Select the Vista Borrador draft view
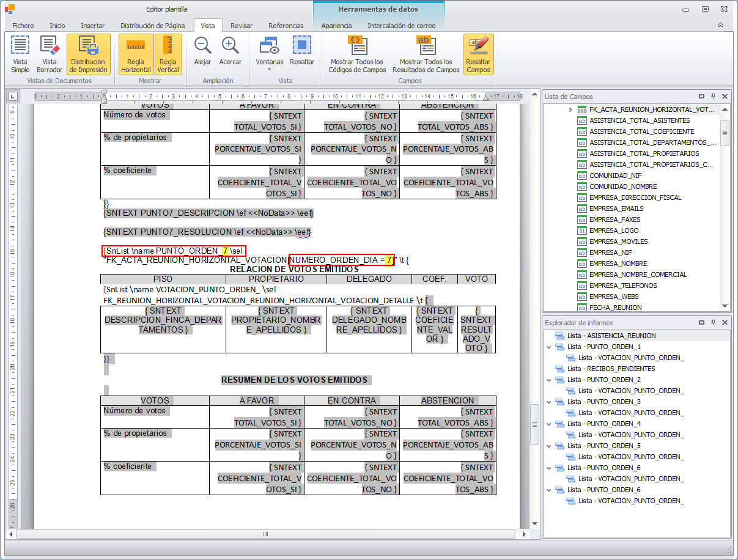738x560 pixels. click(50, 54)
